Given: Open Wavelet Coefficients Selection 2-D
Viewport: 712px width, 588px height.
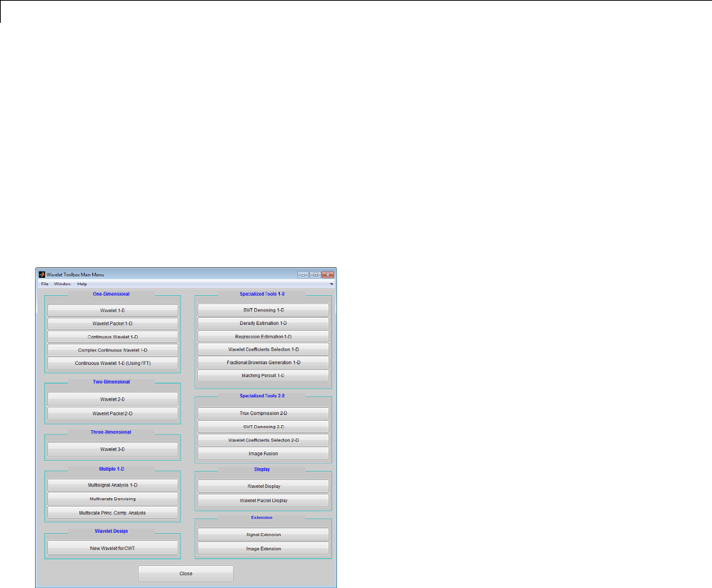Looking at the screenshot, I should click(x=264, y=440).
